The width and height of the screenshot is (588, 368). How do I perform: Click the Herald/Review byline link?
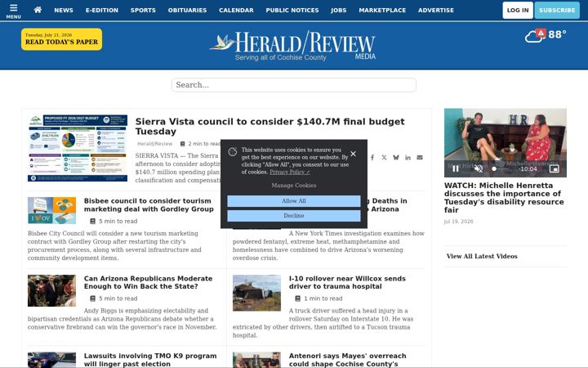(x=154, y=144)
